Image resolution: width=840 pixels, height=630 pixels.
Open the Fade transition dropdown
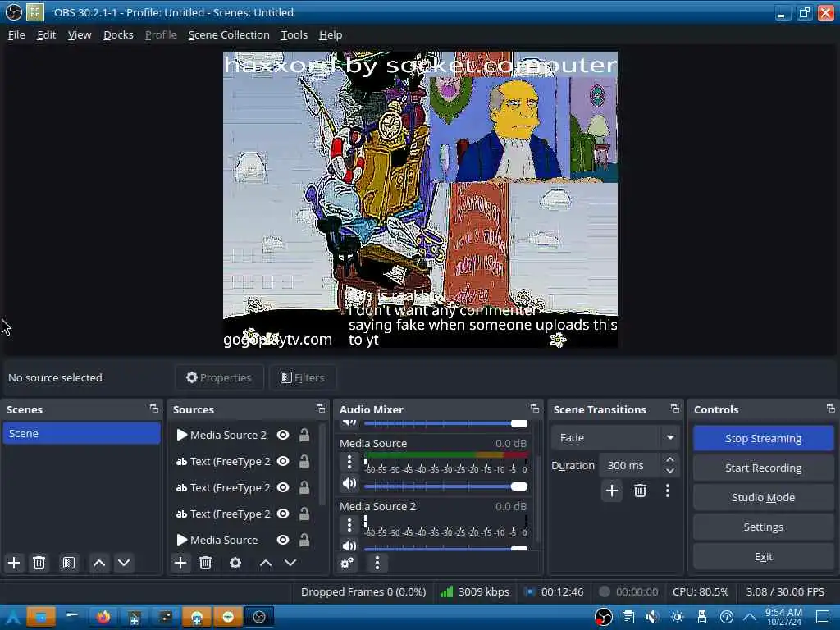615,438
